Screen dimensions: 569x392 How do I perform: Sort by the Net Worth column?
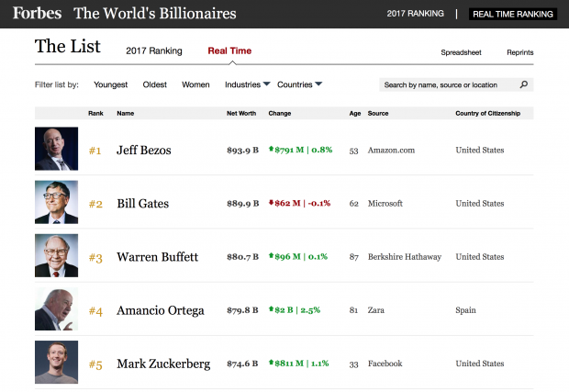point(240,114)
